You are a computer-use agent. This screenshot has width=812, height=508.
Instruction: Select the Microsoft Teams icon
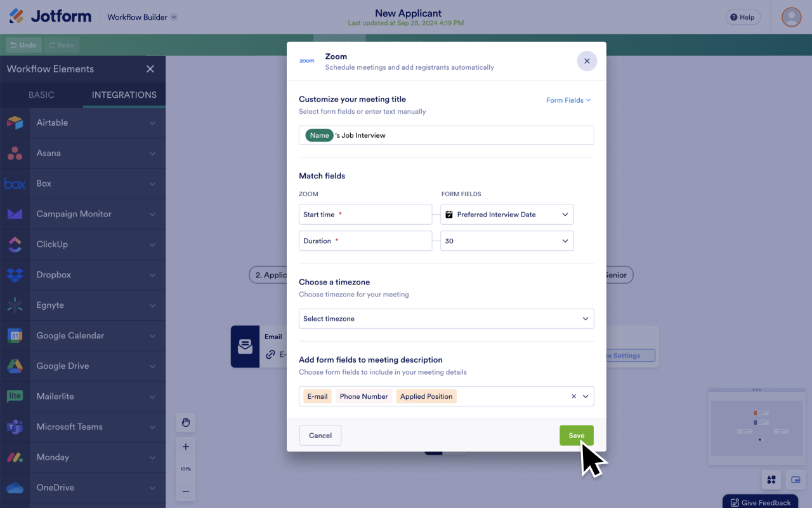pos(15,427)
